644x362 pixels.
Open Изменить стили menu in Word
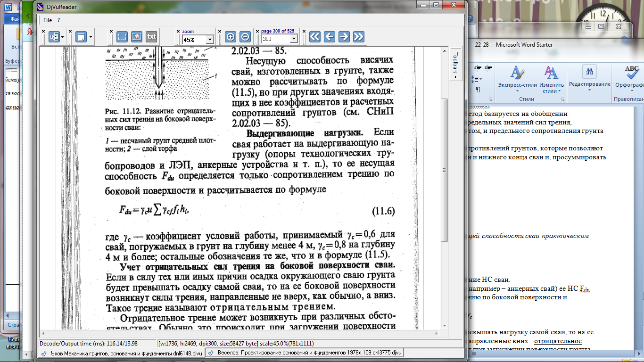tap(551, 80)
